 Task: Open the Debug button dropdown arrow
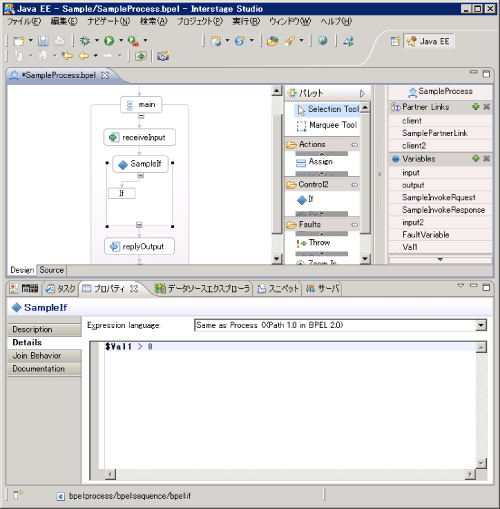pos(97,40)
